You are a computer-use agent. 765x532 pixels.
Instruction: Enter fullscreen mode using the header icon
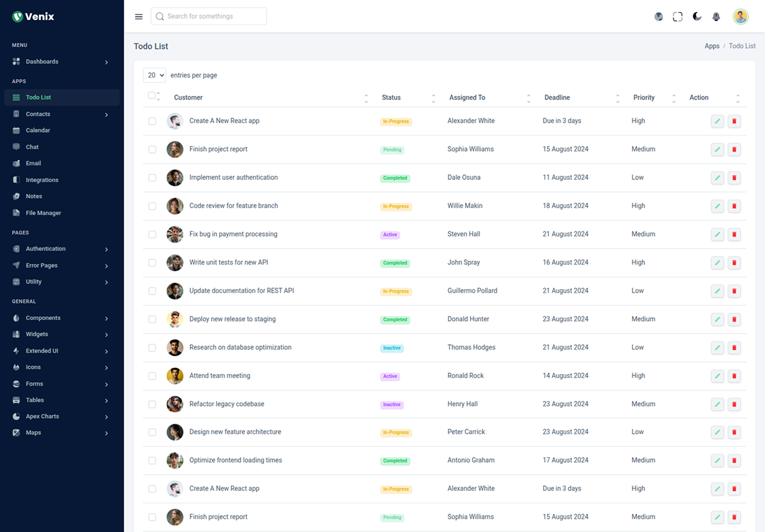click(x=677, y=17)
